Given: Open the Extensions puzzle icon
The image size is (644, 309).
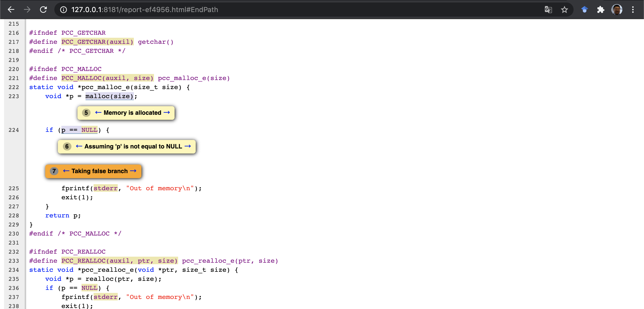Looking at the screenshot, I should pos(600,10).
